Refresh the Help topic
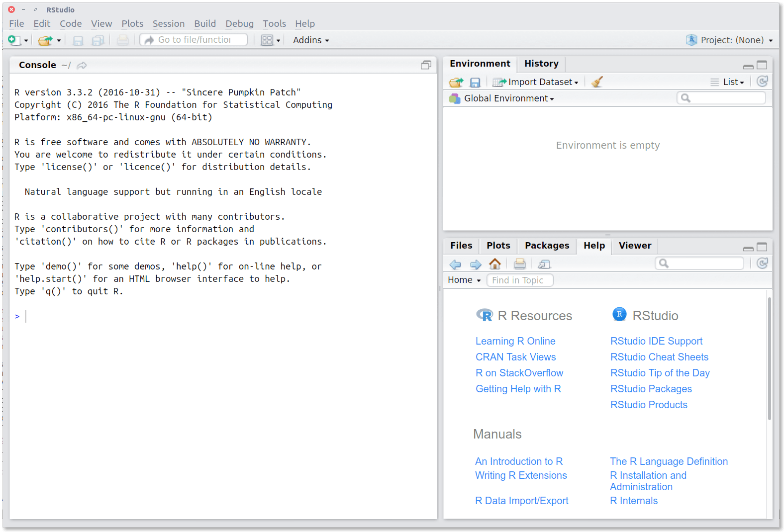784x532 pixels. pos(762,263)
